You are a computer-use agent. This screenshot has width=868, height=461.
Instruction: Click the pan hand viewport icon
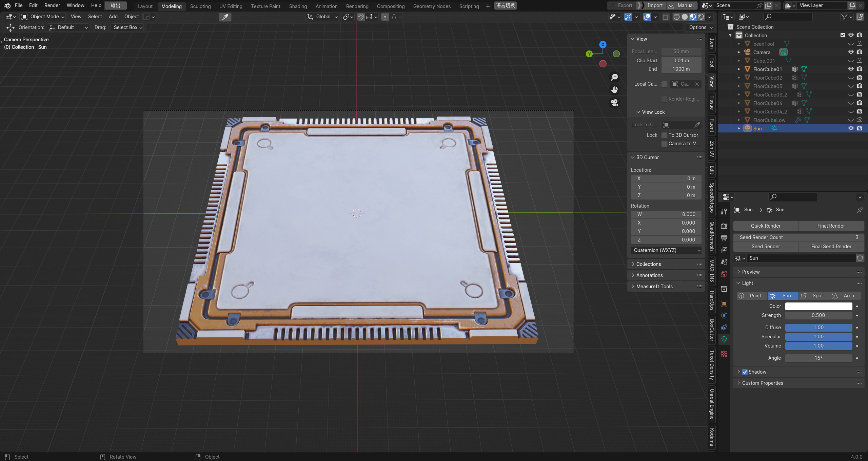pos(614,90)
